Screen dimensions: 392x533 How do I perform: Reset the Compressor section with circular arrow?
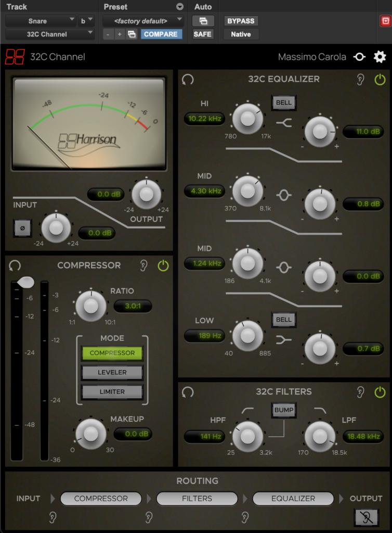15,265
